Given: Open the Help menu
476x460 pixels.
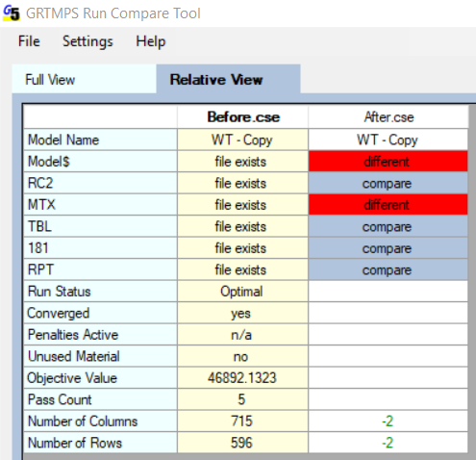Looking at the screenshot, I should pos(151,41).
